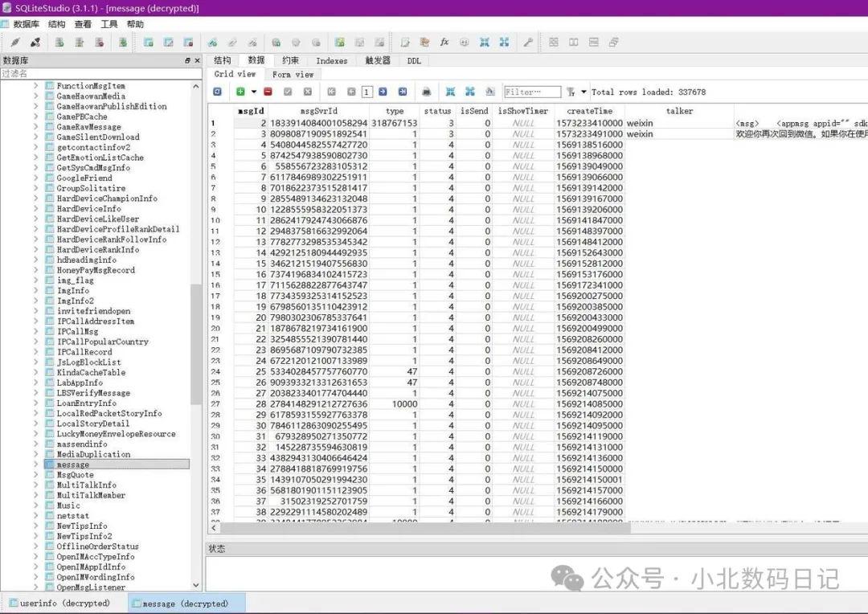Viewport: 868px width, 614px height.
Task: Switch to the 触发器 tab
Action: tap(378, 60)
